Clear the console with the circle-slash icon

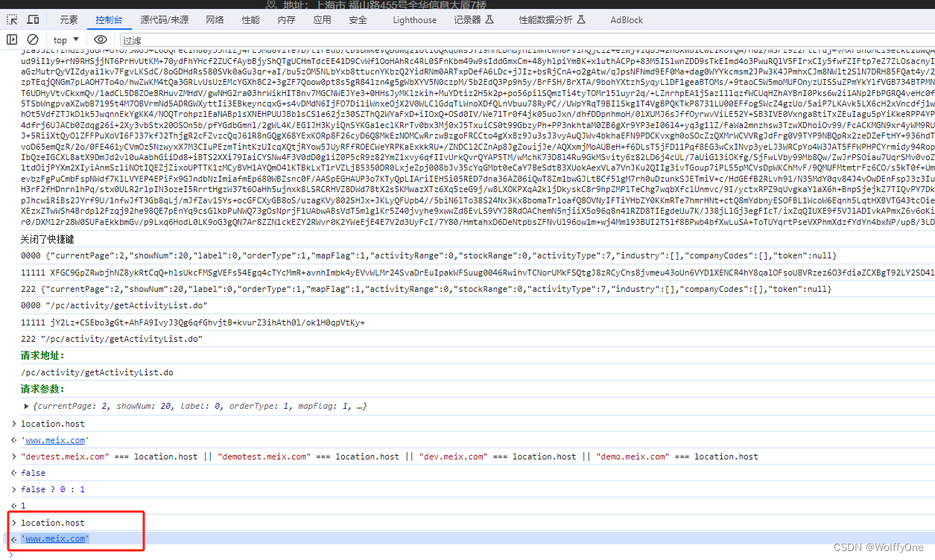pyautogui.click(x=33, y=39)
